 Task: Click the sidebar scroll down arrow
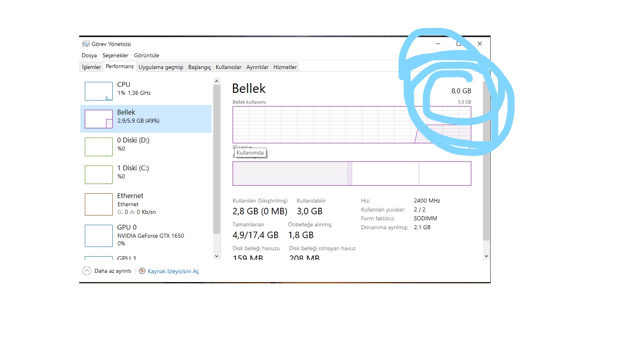(x=216, y=256)
